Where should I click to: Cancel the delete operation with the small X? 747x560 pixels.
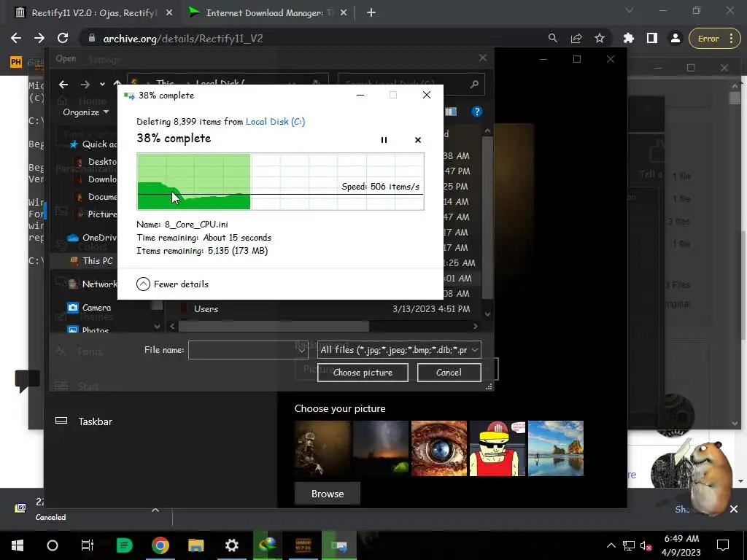click(418, 140)
